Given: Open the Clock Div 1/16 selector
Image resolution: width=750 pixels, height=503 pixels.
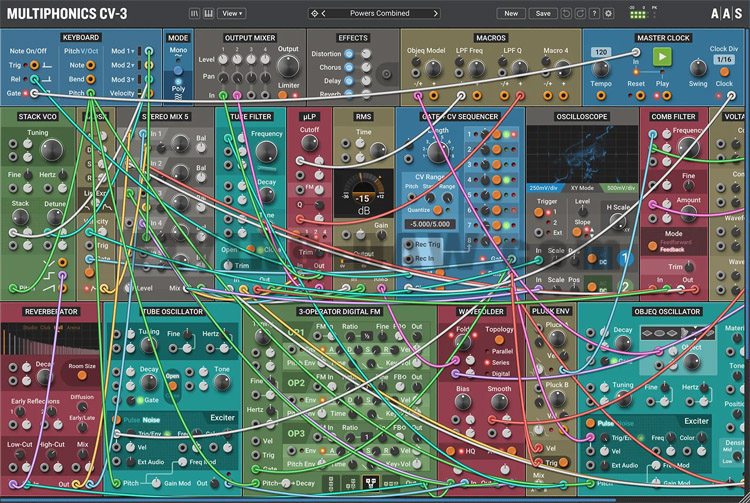Looking at the screenshot, I should 724,59.
